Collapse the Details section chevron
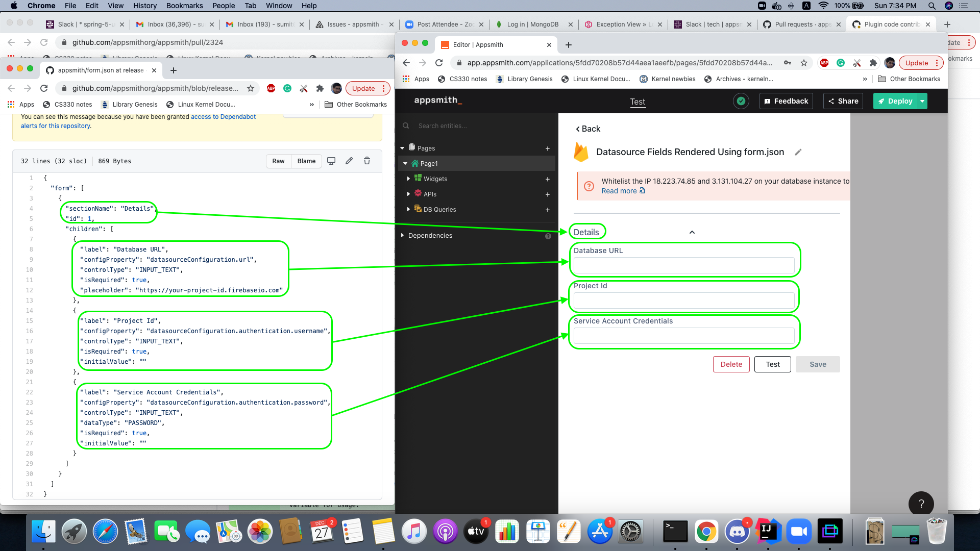 pyautogui.click(x=692, y=232)
